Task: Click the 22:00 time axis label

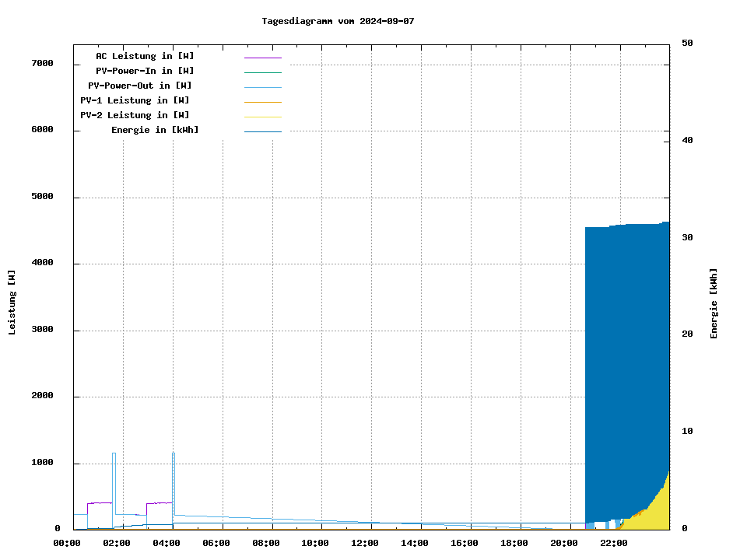Action: pyautogui.click(x=614, y=543)
